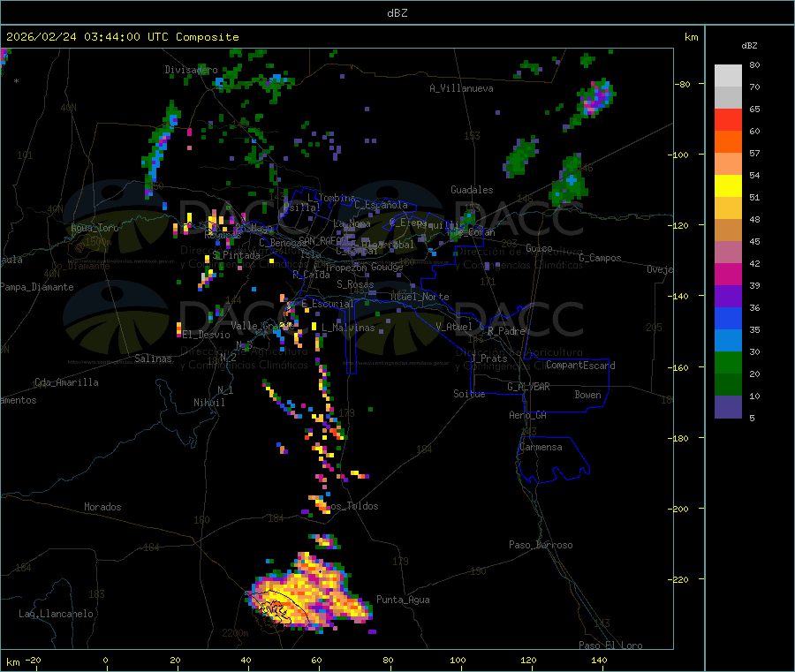Image resolution: width=795 pixels, height=672 pixels.
Task: Select the Pampa_Diamante label
Action: (37, 287)
